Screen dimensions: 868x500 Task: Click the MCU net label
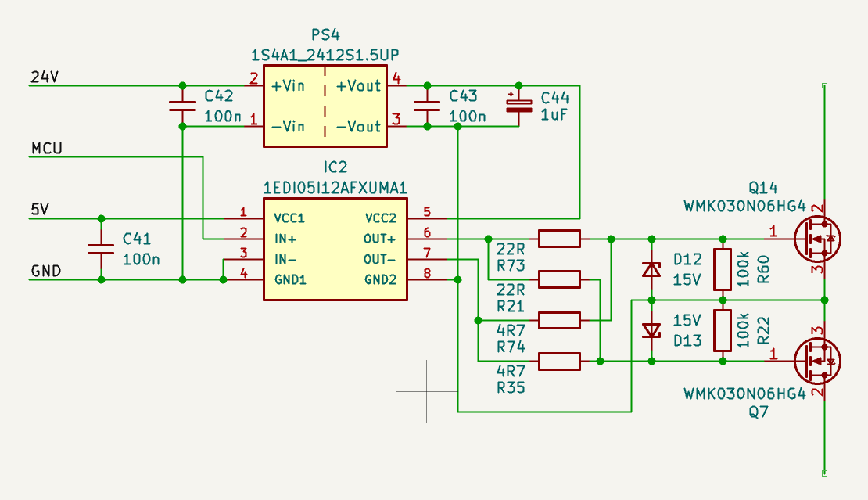click(x=46, y=149)
